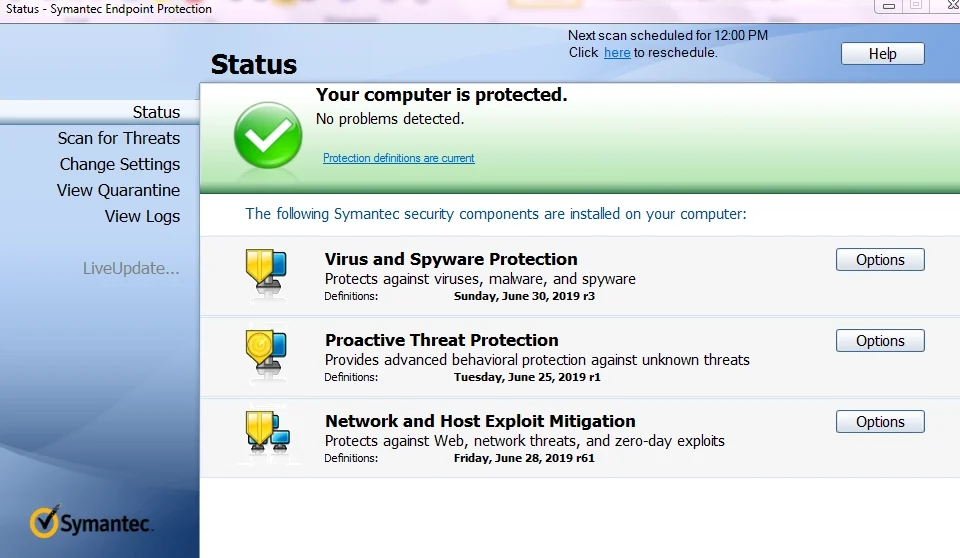This screenshot has height=558, width=960.
Task: Open Options for Network and Host Exploit Mitigation
Action: coord(880,421)
